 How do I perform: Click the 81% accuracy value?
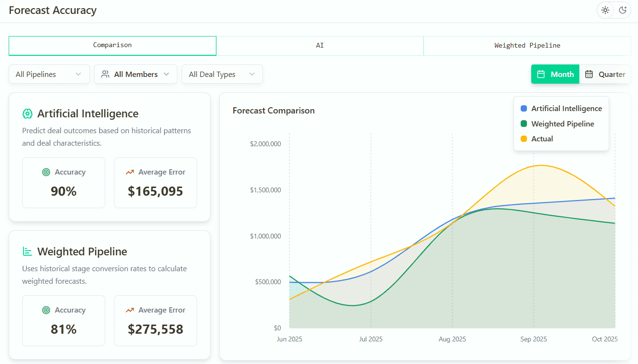tap(63, 329)
